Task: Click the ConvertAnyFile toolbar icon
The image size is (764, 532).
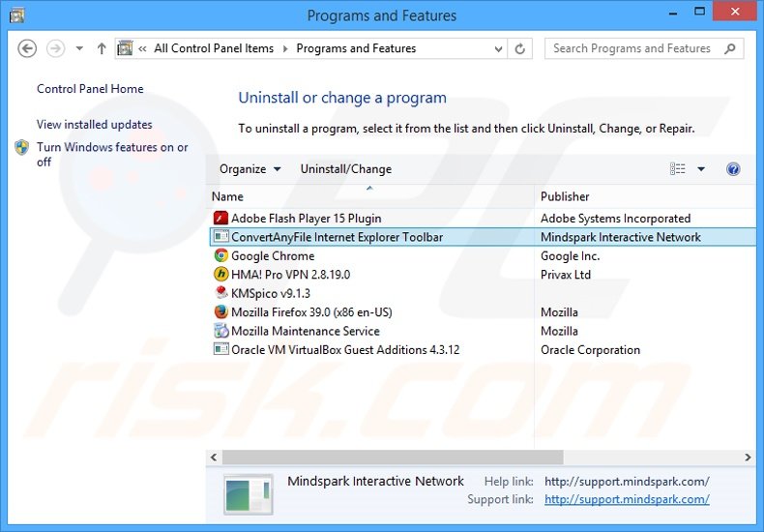Action: coord(220,237)
